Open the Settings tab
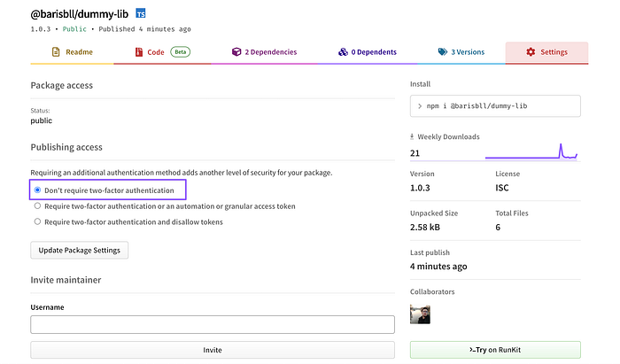 (546, 52)
